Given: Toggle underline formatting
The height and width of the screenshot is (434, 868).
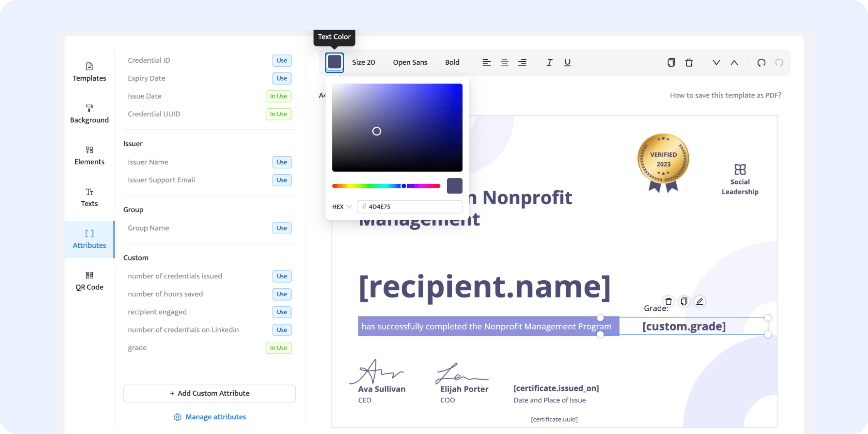Looking at the screenshot, I should click(567, 62).
